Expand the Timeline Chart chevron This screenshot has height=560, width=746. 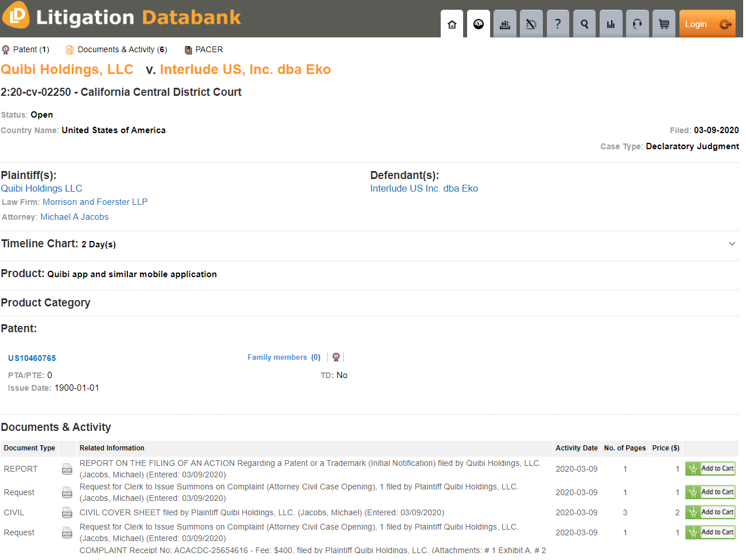click(x=732, y=244)
